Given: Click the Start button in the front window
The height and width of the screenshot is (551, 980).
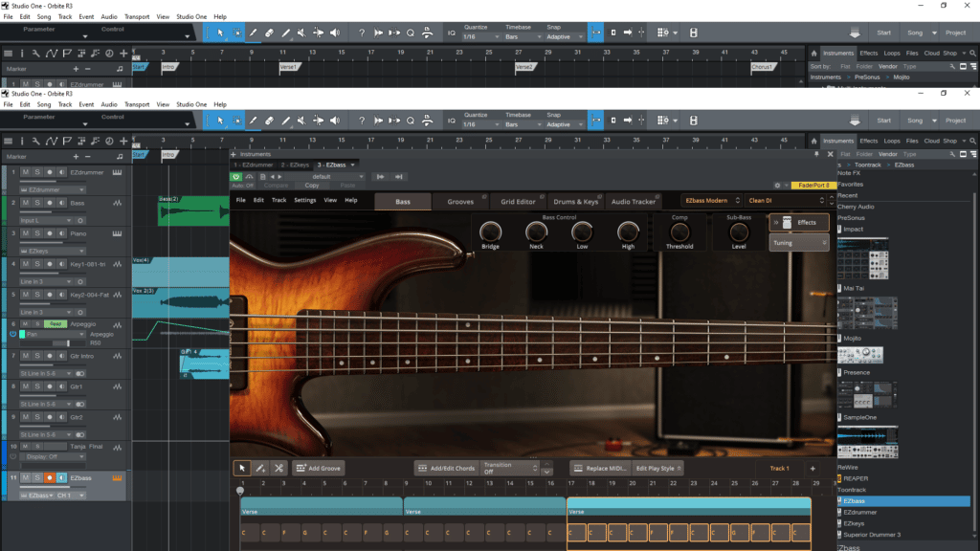Looking at the screenshot, I should tap(883, 121).
